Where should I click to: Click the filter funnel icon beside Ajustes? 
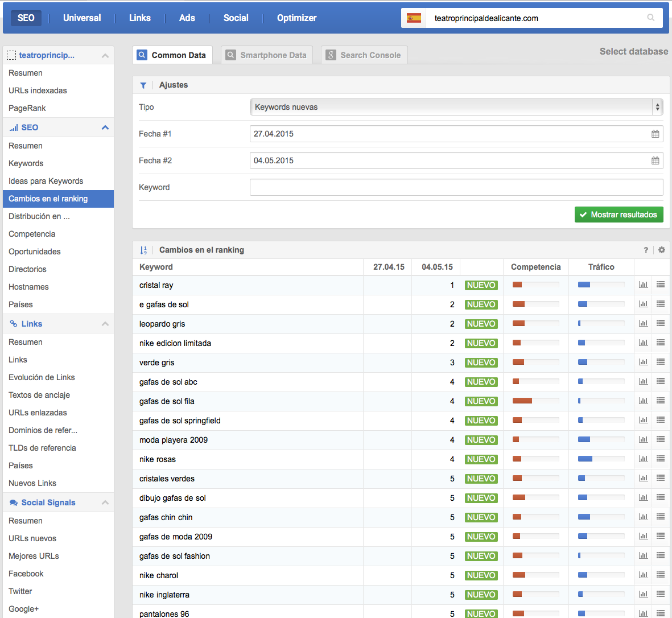[143, 85]
